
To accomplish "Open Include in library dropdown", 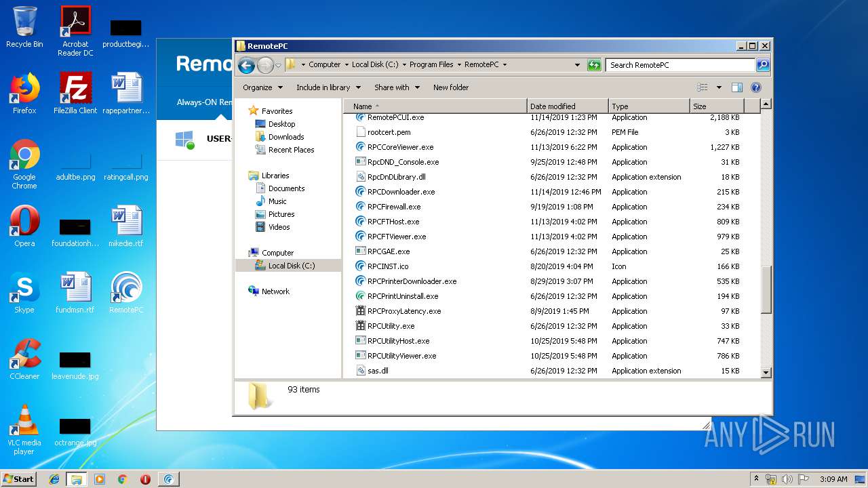I will pyautogui.click(x=328, y=87).
